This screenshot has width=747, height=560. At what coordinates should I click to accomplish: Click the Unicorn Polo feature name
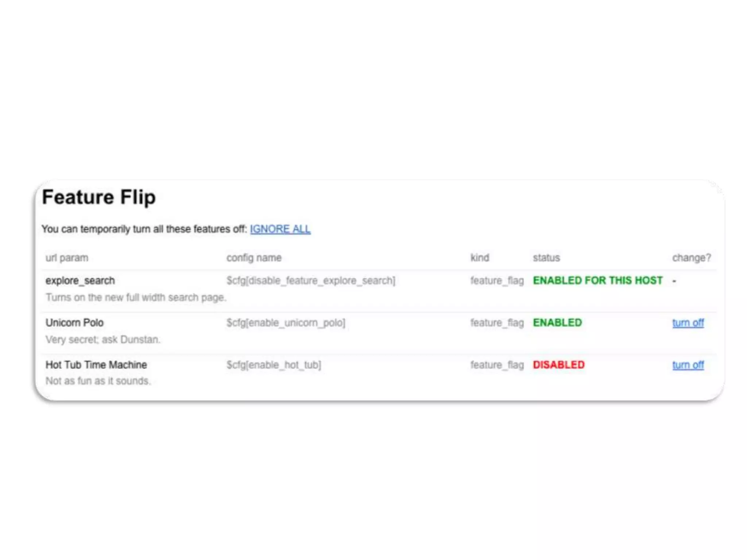point(74,323)
